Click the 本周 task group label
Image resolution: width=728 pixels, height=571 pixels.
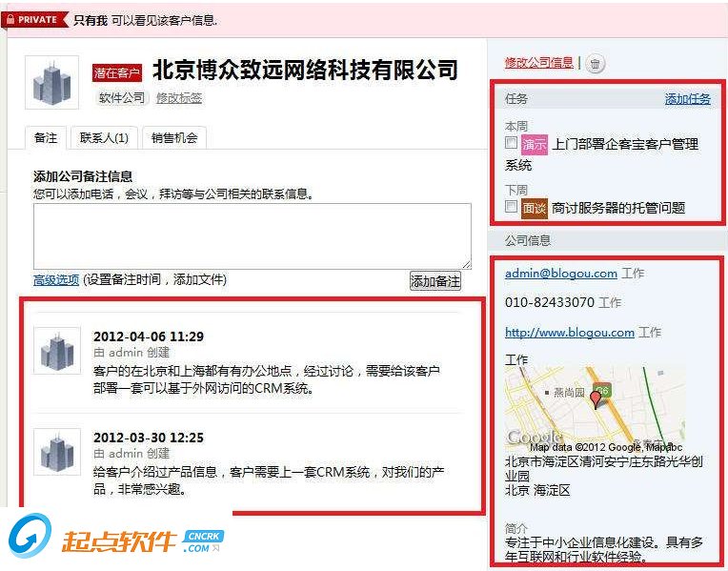point(516,126)
